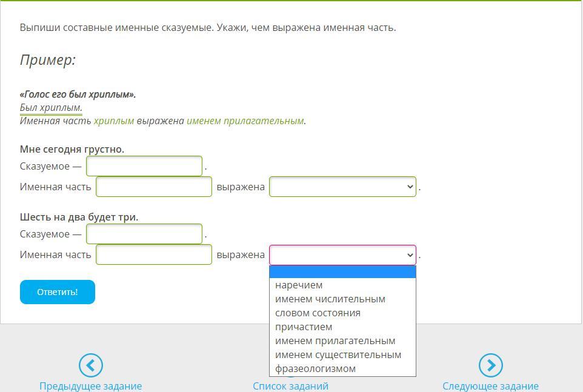Click the previous task arrow icon
The height and width of the screenshot is (392, 583).
91,365
